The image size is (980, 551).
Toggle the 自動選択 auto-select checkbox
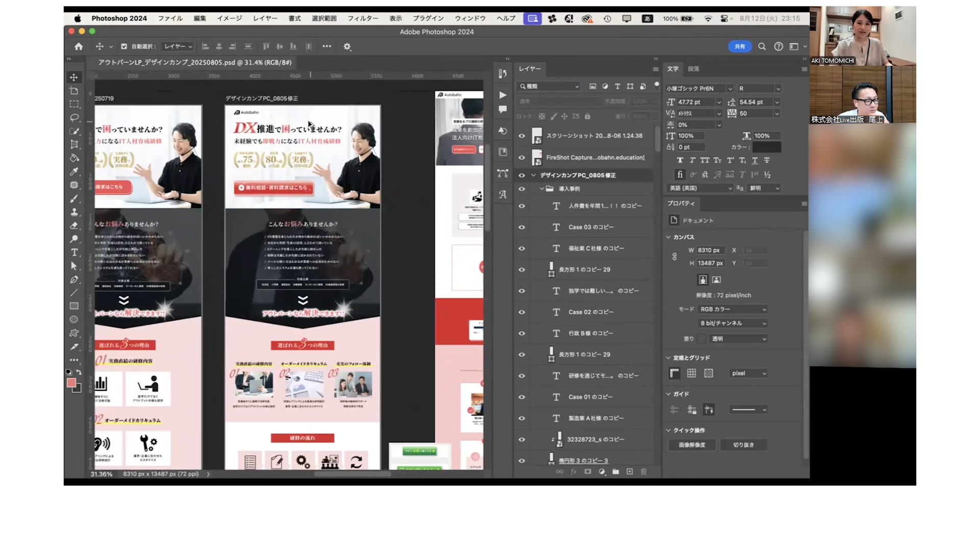click(x=124, y=46)
